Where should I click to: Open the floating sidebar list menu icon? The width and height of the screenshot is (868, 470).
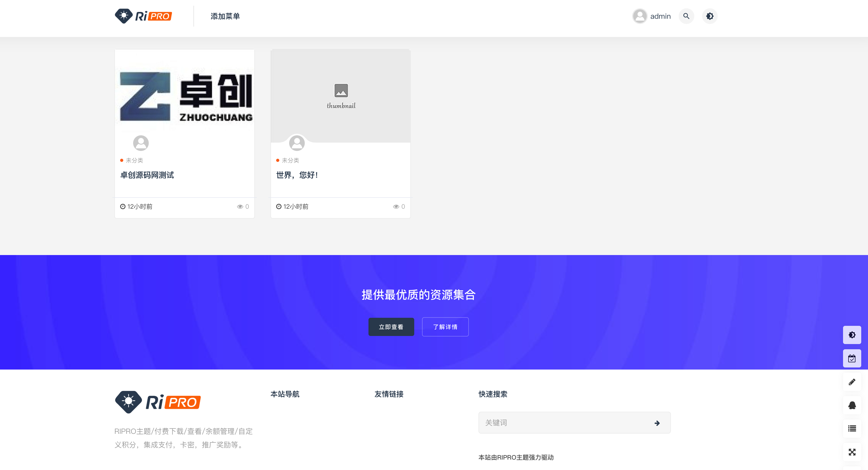point(852,429)
